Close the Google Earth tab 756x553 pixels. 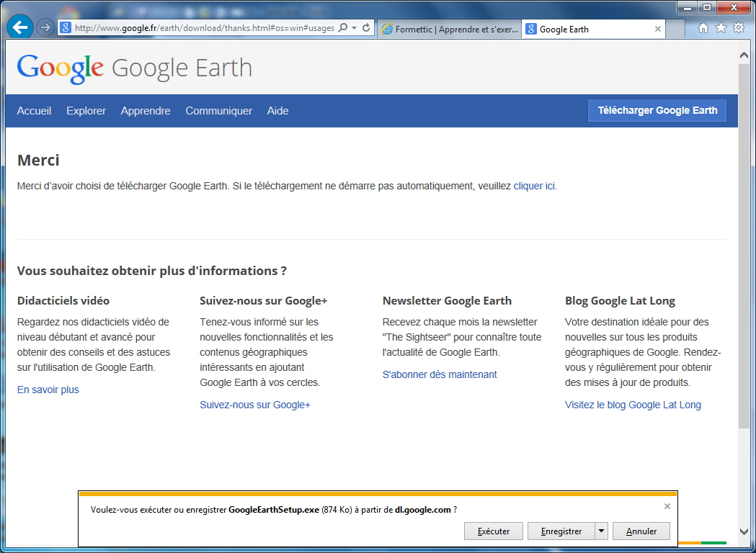click(658, 29)
